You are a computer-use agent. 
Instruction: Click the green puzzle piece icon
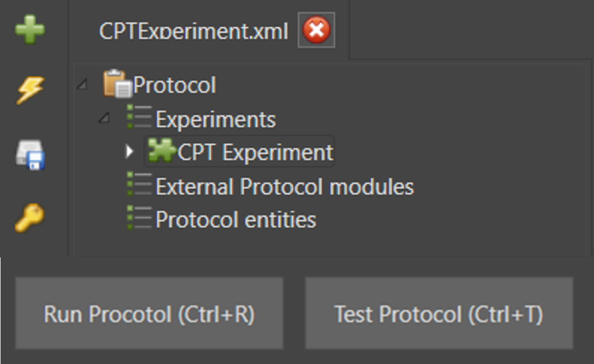tap(162, 151)
